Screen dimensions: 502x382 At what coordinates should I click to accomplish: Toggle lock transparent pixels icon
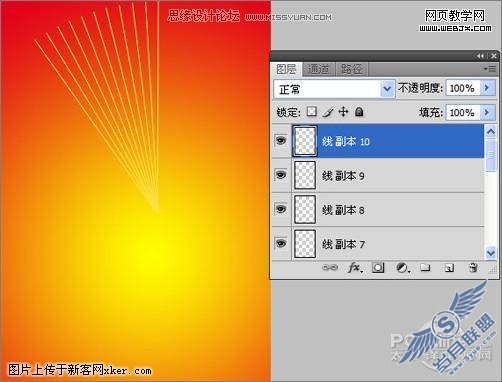point(312,111)
